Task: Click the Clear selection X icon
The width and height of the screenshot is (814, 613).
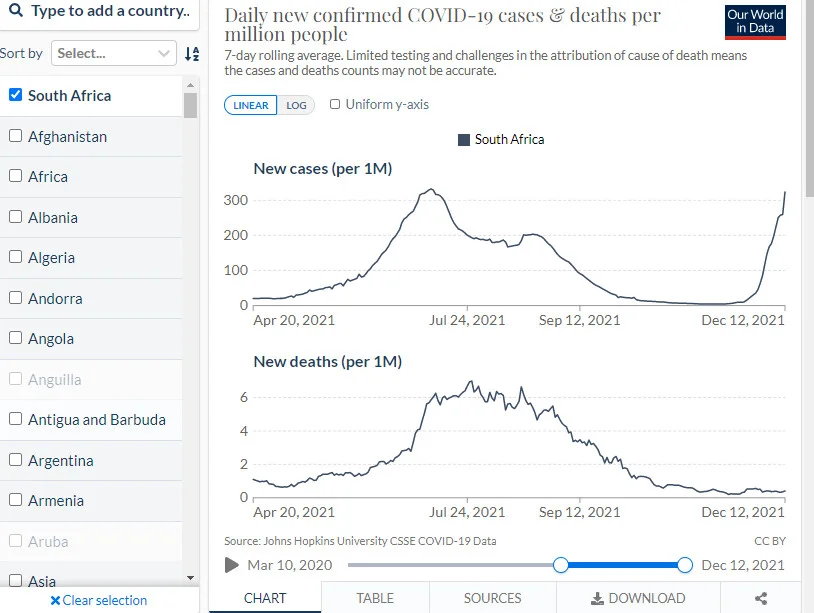Action: pos(55,601)
